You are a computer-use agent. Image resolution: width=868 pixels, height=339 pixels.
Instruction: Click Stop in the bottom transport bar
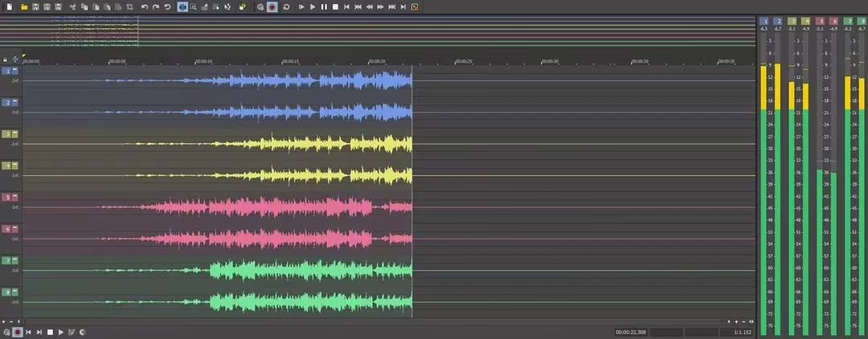(50, 333)
